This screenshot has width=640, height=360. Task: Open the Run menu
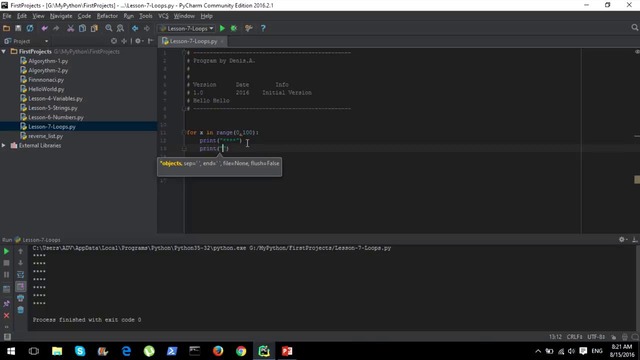click(129, 16)
